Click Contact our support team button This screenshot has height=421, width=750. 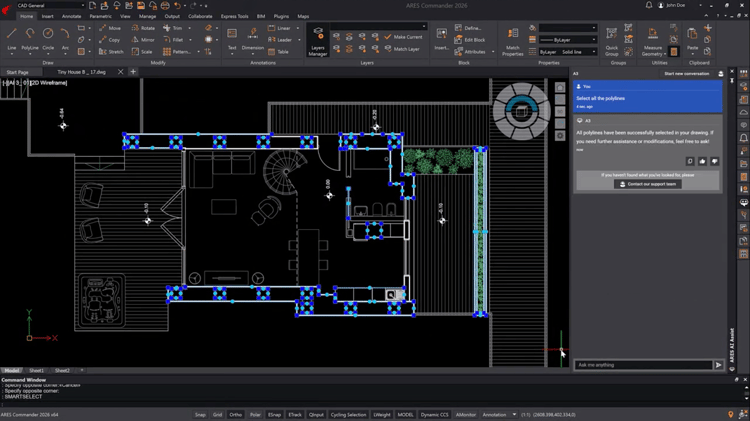[x=648, y=184]
